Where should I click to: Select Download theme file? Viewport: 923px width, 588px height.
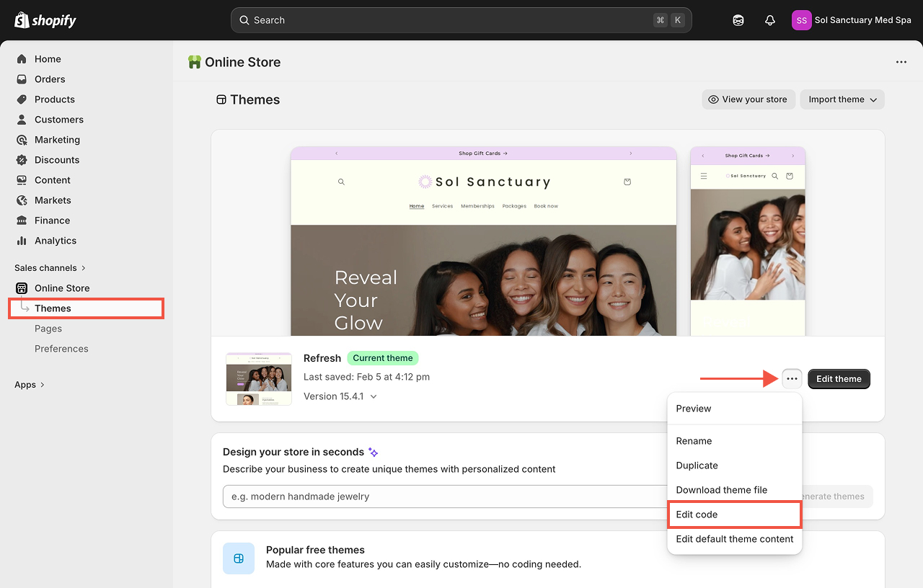coord(735,490)
